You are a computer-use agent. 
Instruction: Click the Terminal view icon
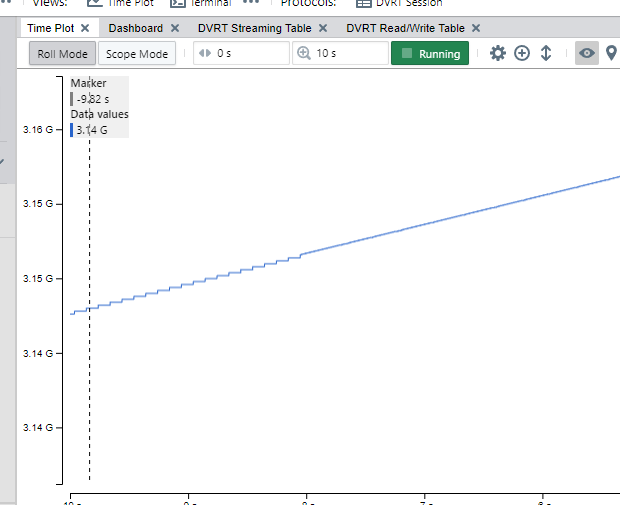point(178,3)
